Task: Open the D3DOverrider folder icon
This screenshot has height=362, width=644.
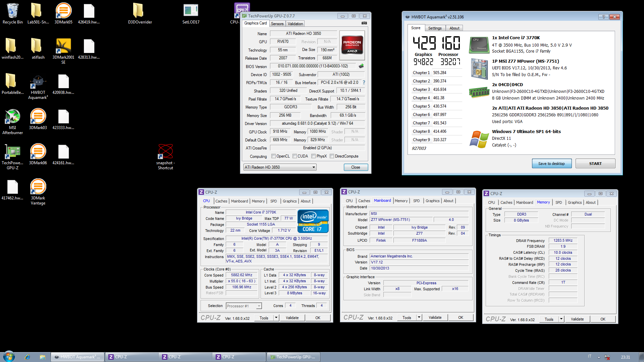Action: 140,13
